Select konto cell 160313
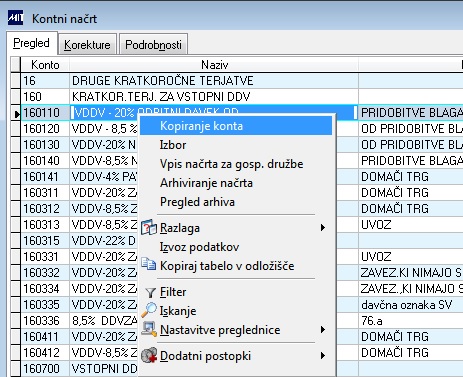Screen dimensions: 463x377 point(45,225)
